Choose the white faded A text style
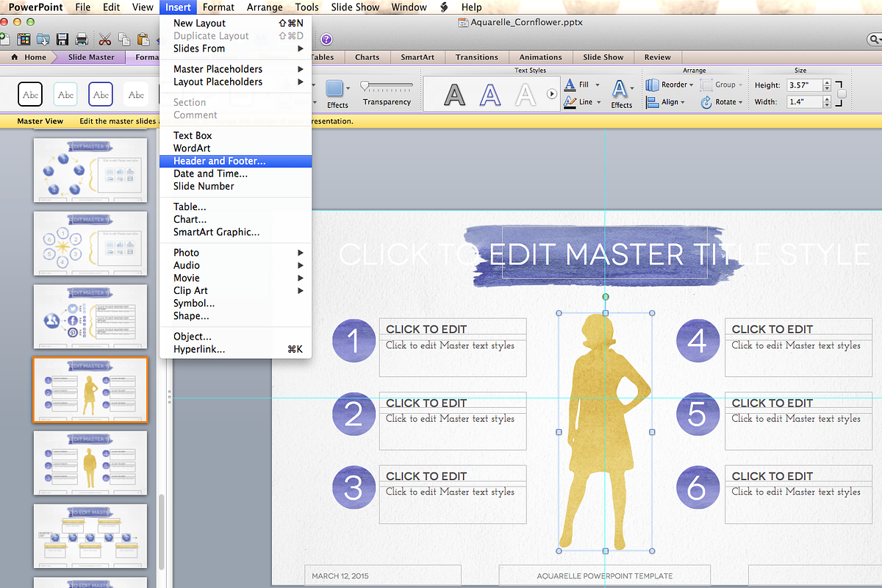This screenshot has height=588, width=882. coord(525,94)
